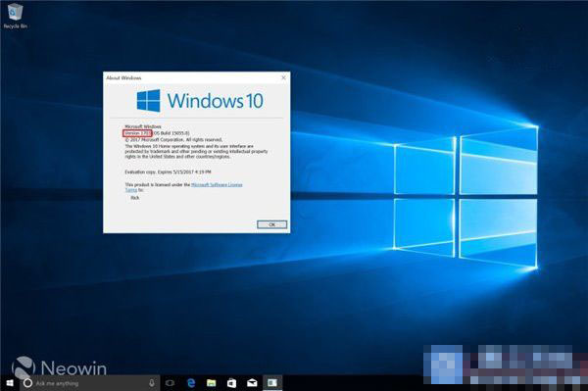Click the 'Evaluation copy. Expires' text line
Viewport: 588px width, 391px height.
pyautogui.click(x=168, y=172)
